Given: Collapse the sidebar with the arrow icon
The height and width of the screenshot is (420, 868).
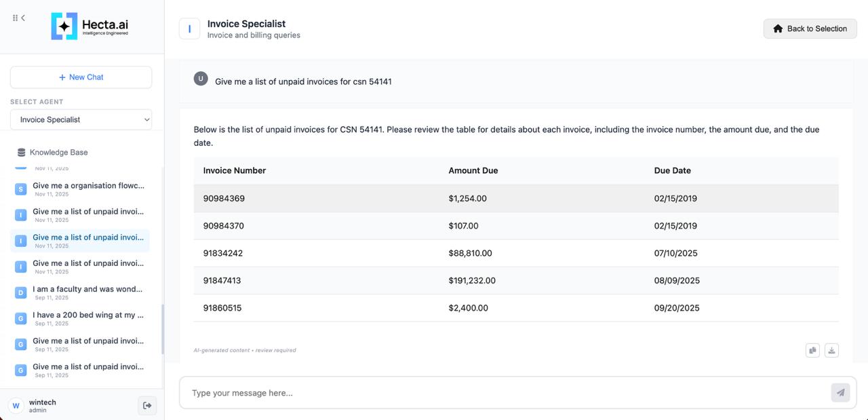Looking at the screenshot, I should (23, 18).
